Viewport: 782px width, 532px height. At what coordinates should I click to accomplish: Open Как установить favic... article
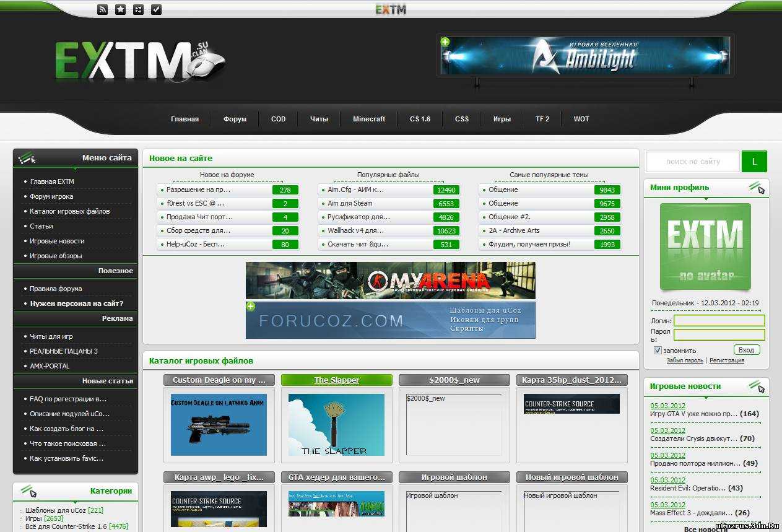[66, 458]
